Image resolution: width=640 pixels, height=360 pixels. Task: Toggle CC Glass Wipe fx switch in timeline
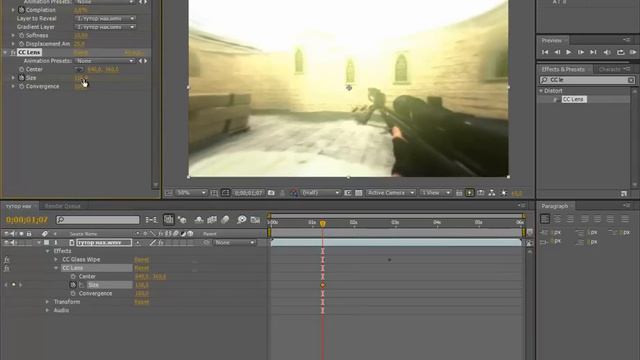point(7,260)
